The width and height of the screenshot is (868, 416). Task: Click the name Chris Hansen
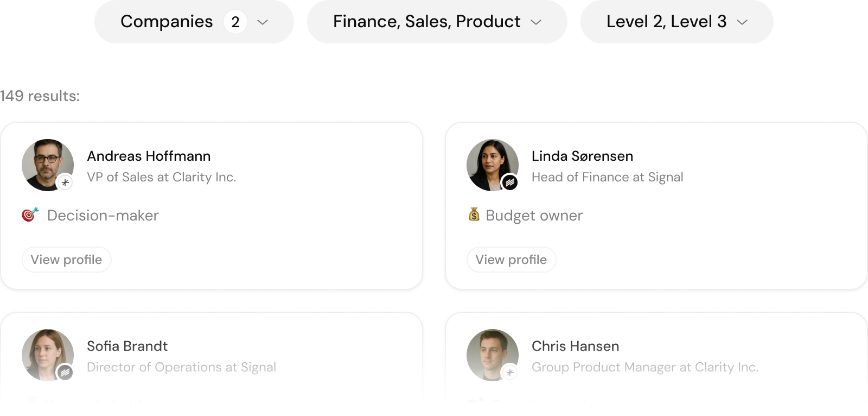pyautogui.click(x=575, y=346)
